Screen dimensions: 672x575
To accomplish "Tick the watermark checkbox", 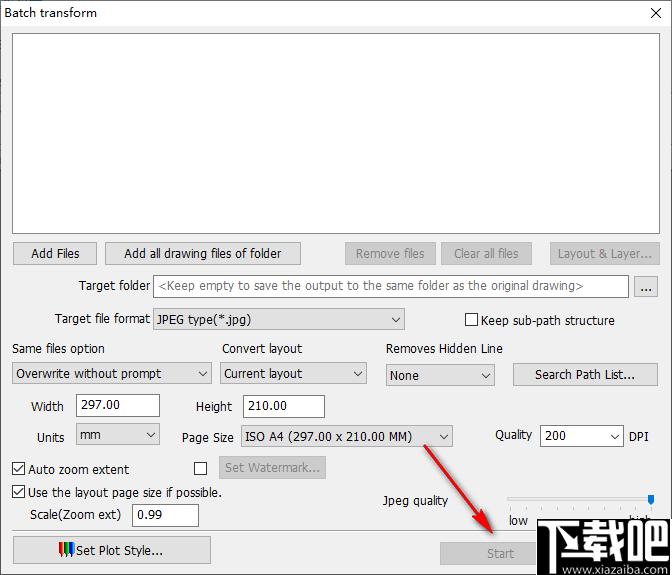I will [200, 468].
